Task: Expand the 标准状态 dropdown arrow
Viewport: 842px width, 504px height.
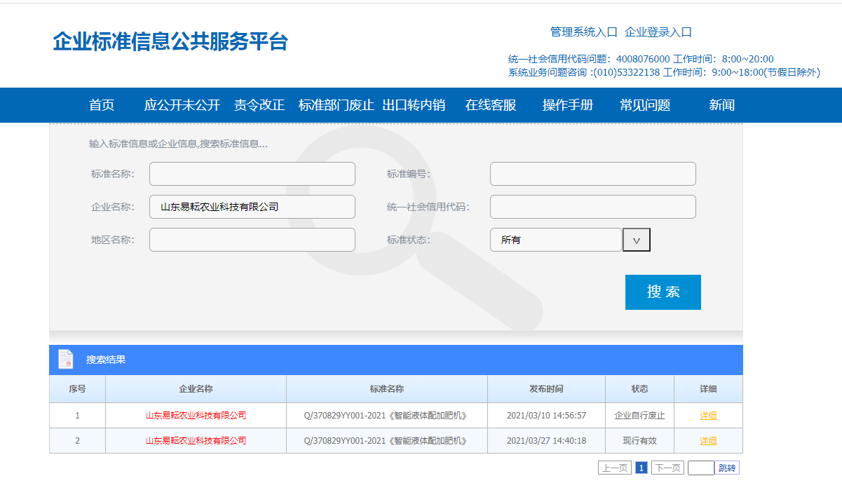Action: (x=637, y=240)
